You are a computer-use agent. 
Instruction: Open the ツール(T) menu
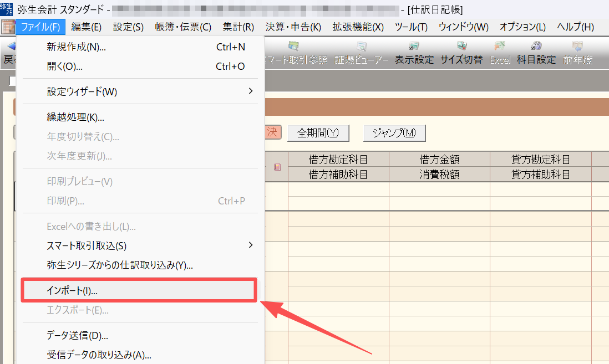click(x=411, y=27)
